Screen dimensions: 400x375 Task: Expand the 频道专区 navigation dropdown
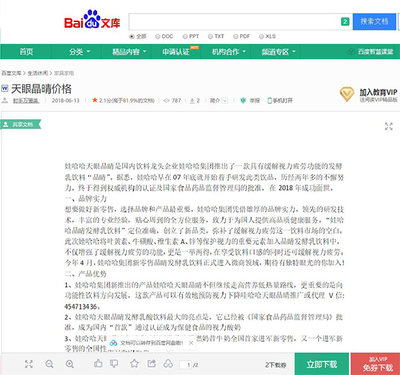click(278, 52)
